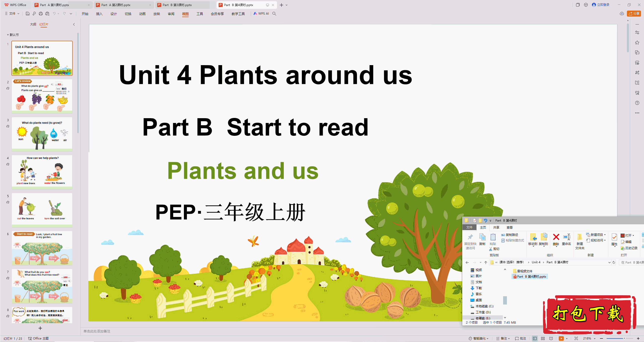Click fit-slide-to-window icon in status bar
The width and height of the screenshot is (644, 342).
(x=576, y=338)
